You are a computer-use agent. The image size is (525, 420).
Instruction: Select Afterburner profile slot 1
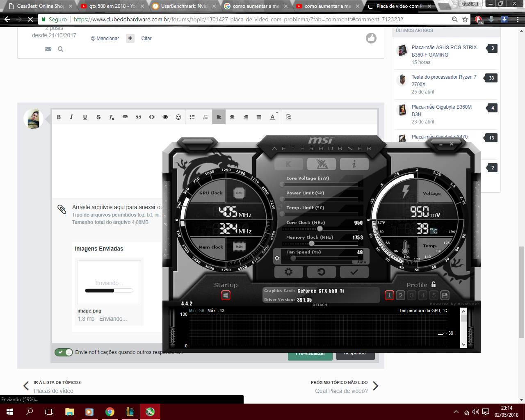(390, 295)
